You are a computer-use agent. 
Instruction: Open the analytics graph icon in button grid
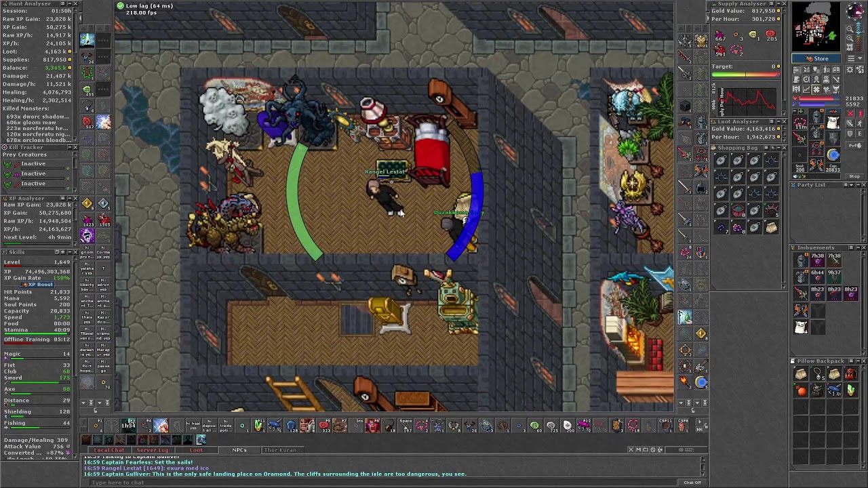(806, 89)
